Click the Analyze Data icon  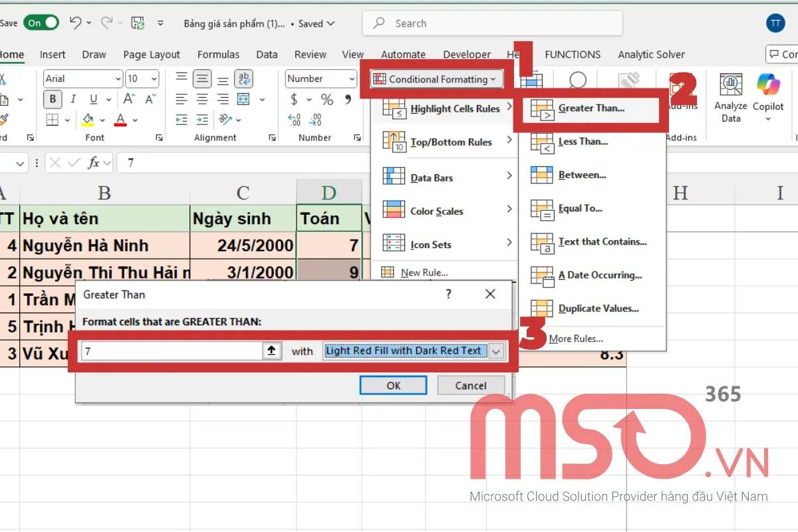coord(731,86)
